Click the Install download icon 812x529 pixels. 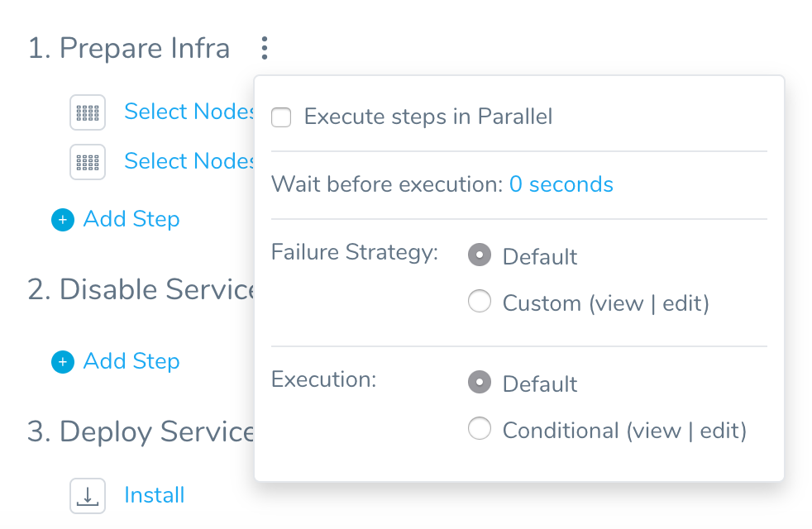click(x=88, y=496)
